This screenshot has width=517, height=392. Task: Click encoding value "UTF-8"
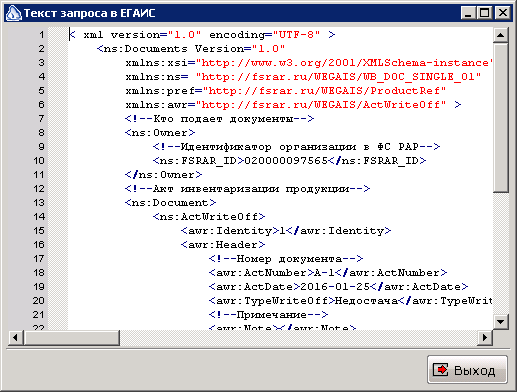[296, 35]
